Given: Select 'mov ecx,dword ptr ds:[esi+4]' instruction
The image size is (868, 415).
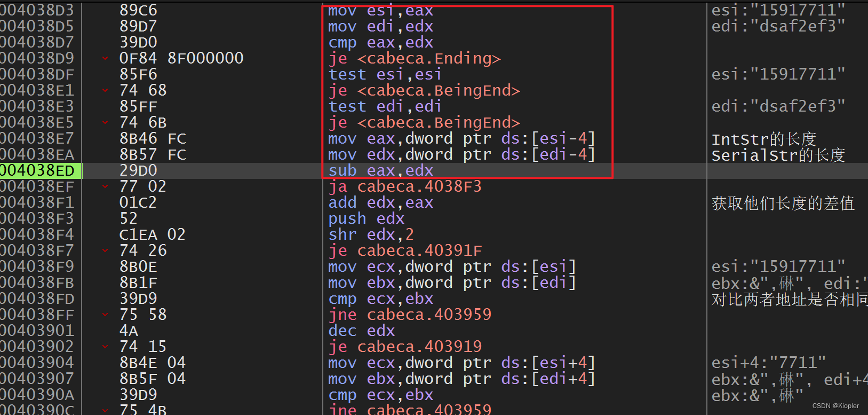Looking at the screenshot, I should [462, 363].
